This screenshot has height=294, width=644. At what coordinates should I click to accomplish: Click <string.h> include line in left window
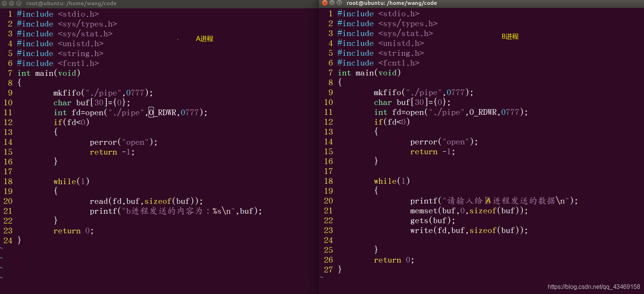60,53
